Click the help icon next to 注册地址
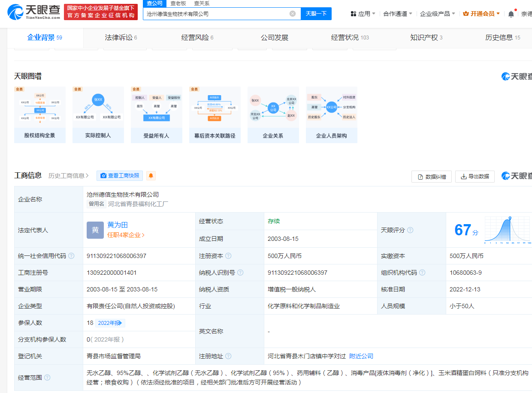 point(228,356)
